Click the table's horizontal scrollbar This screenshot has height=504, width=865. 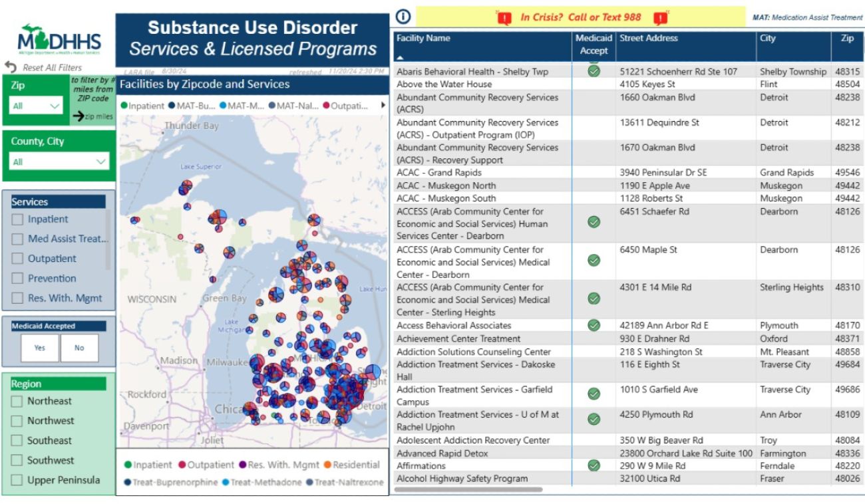pyautogui.click(x=468, y=489)
